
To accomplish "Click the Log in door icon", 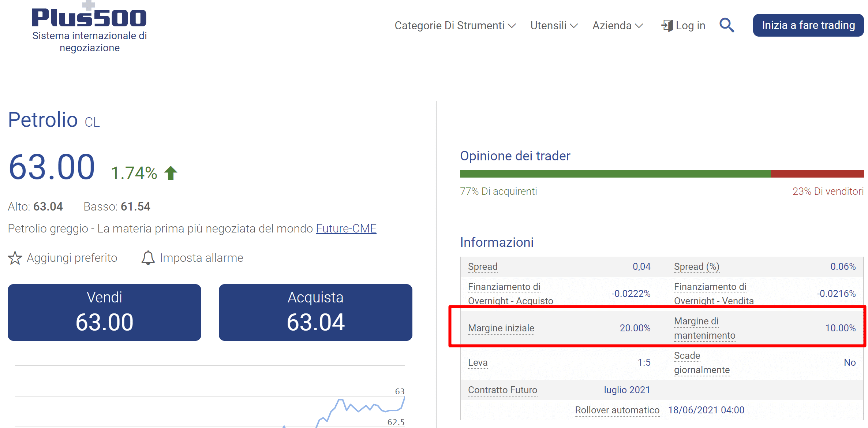I will [667, 26].
